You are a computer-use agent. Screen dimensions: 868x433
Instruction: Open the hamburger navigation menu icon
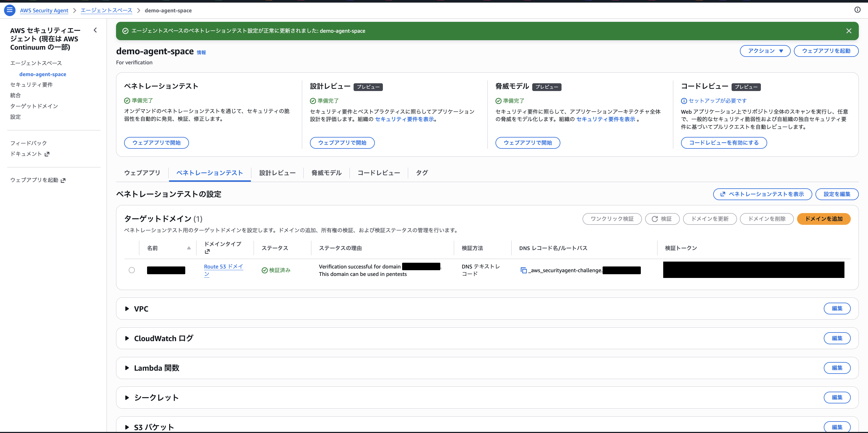(x=9, y=10)
